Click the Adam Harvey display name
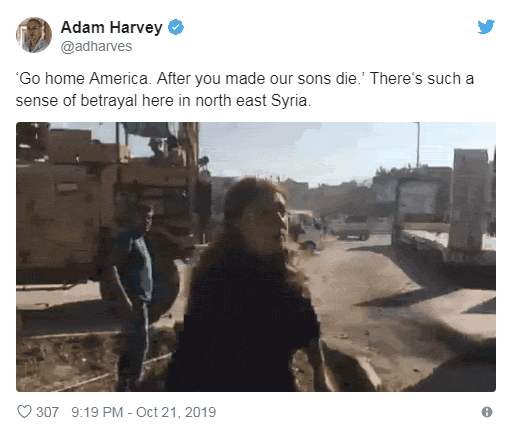 pos(111,27)
